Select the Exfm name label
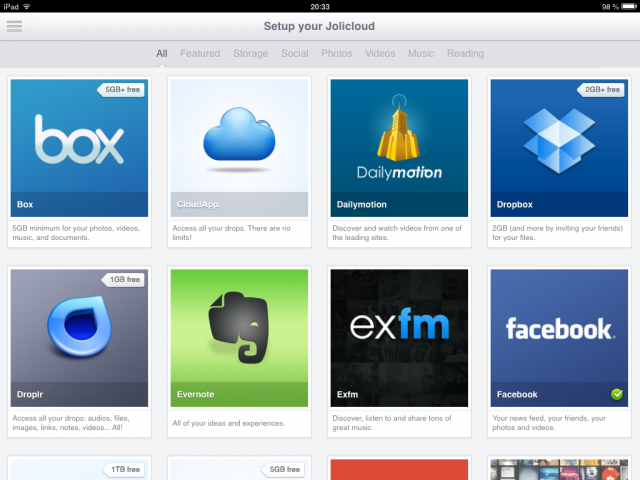 (347, 395)
